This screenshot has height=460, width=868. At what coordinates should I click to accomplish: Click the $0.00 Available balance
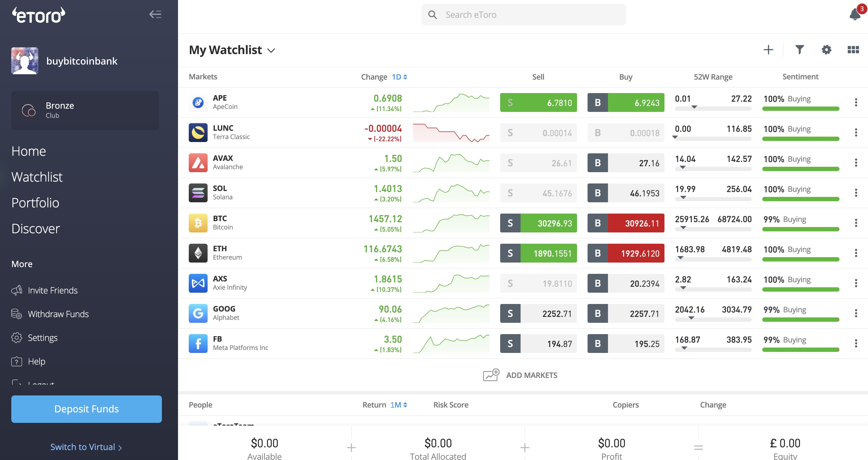(265, 443)
